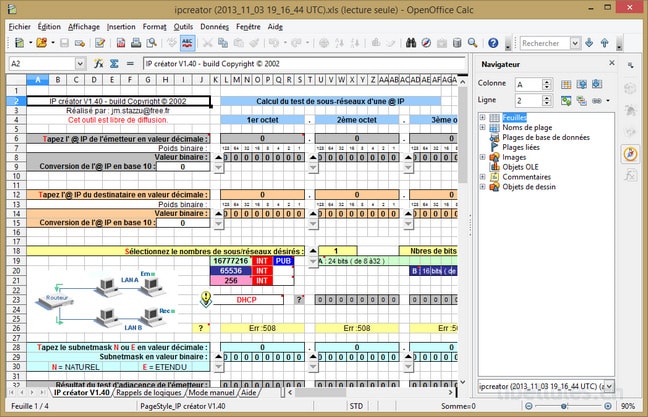The image size is (648, 417).
Task: Open sidebar Styles tab icon
Action: 630,110
